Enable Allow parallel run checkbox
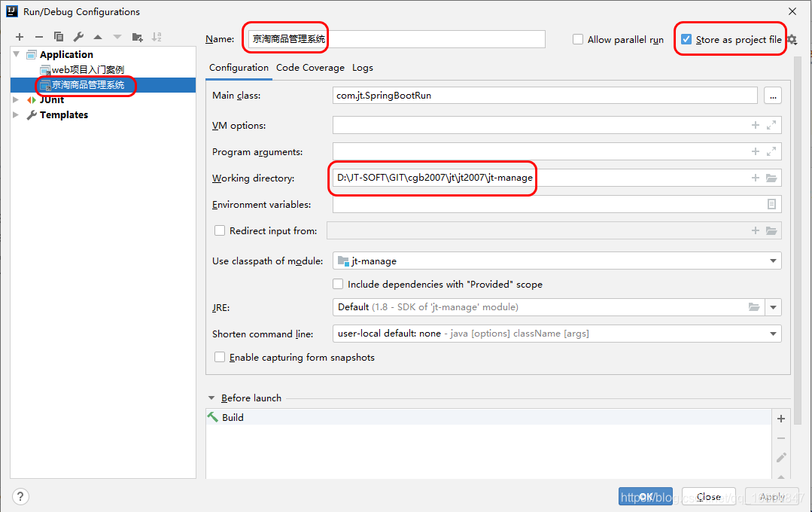 (578, 39)
